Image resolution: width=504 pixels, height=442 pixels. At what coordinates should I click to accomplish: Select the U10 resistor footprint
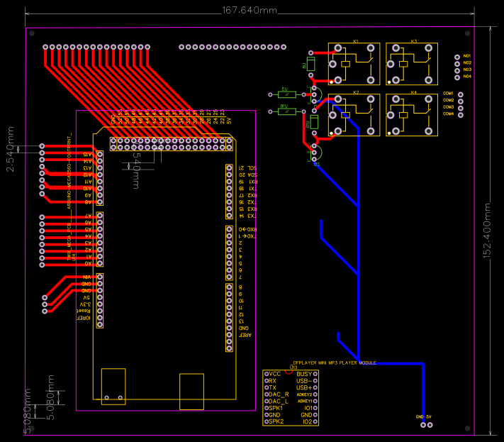(286, 111)
